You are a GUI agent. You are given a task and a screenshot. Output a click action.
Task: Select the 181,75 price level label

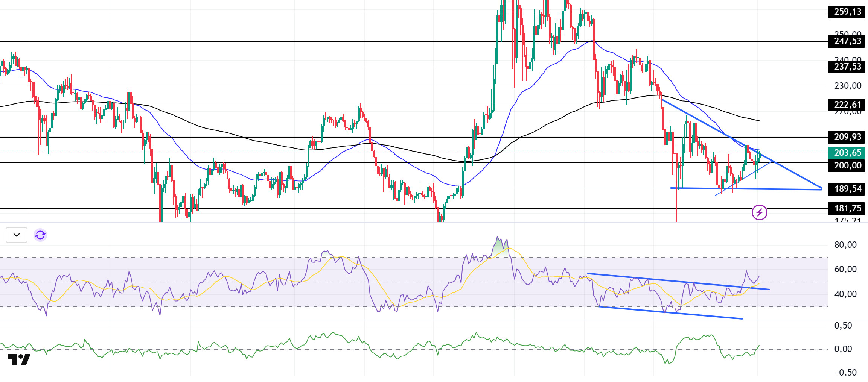pyautogui.click(x=847, y=209)
